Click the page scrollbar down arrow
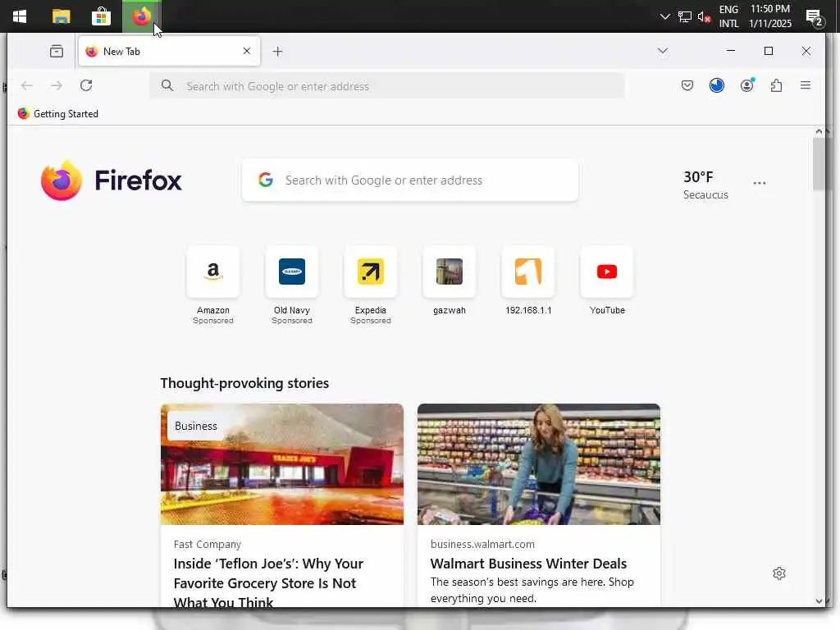This screenshot has width=840, height=630. pyautogui.click(x=819, y=601)
